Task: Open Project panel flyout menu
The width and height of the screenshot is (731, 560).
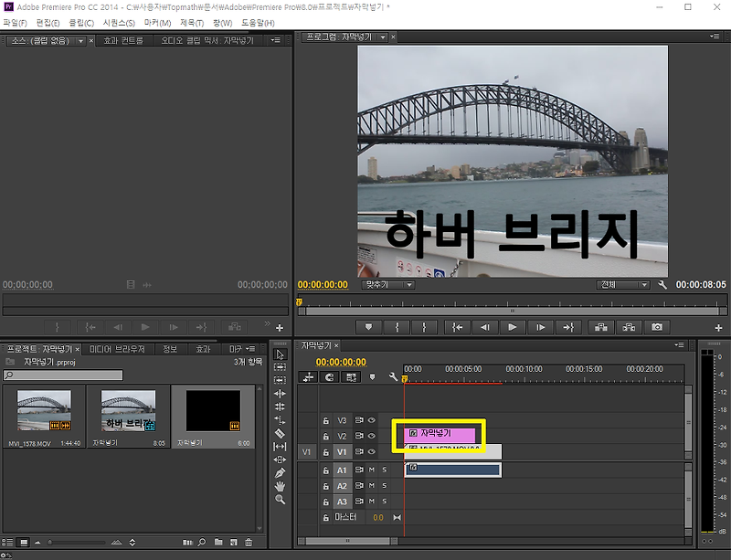Action: point(250,349)
